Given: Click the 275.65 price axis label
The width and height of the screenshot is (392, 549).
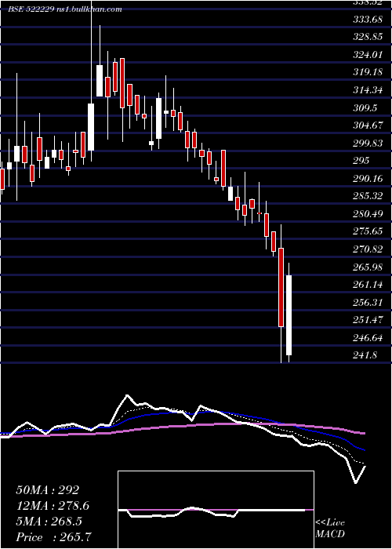Looking at the screenshot, I should click(367, 231).
